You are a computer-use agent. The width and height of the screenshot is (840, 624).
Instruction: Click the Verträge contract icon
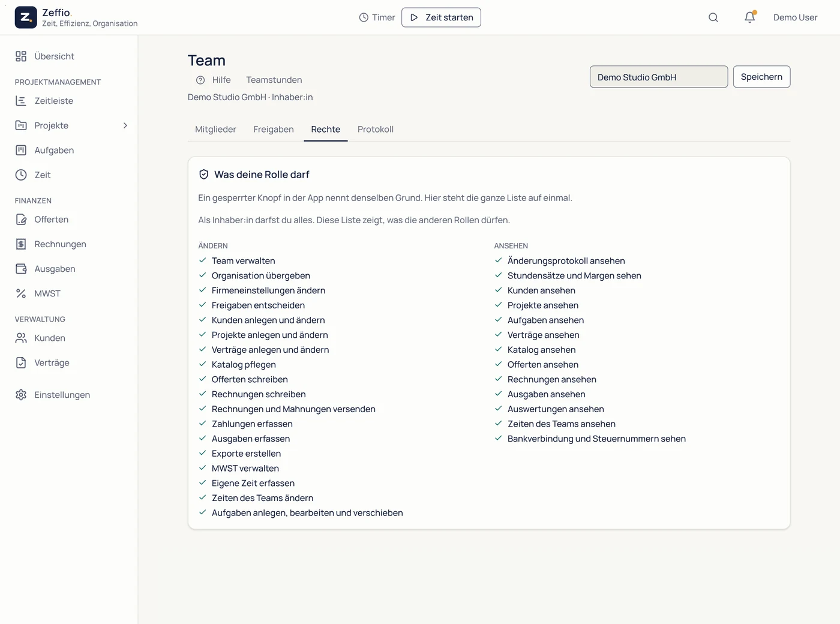click(x=21, y=362)
